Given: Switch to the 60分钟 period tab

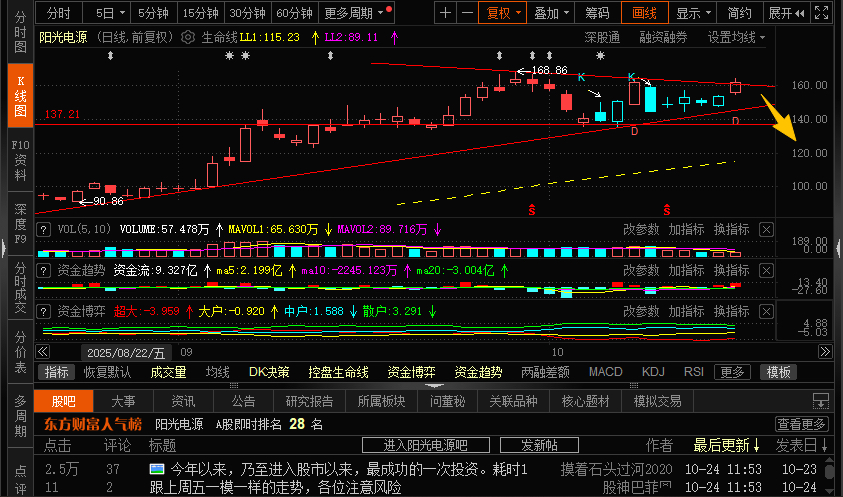Looking at the screenshot, I should point(294,12).
